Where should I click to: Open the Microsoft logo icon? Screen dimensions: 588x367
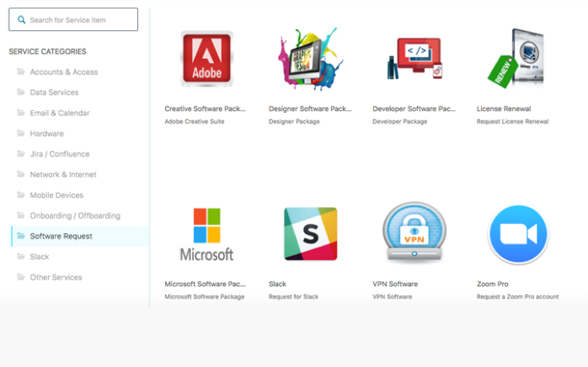(206, 233)
